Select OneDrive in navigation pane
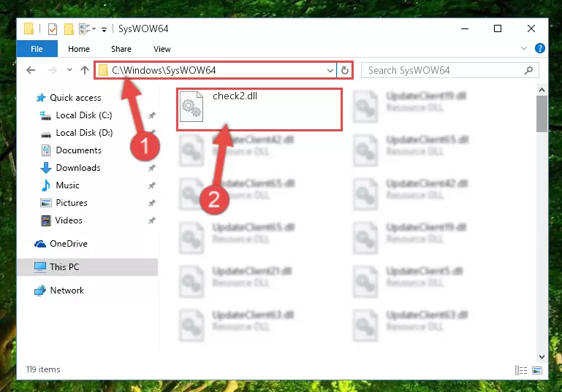The width and height of the screenshot is (562, 392). coord(69,244)
